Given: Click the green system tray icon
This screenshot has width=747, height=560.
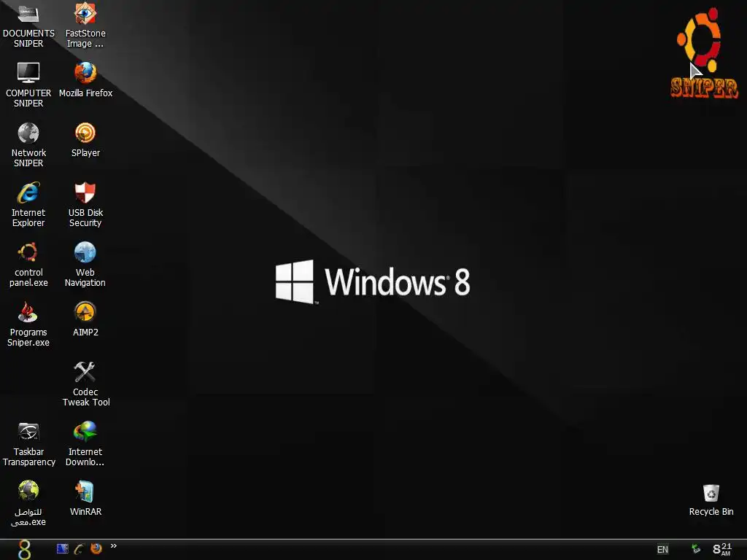Looking at the screenshot, I should [696, 549].
